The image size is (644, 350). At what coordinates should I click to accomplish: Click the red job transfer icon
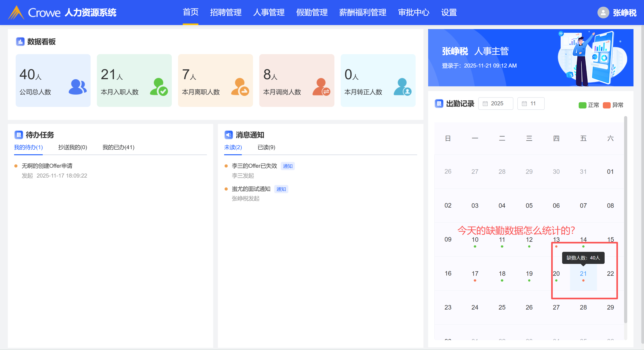pyautogui.click(x=321, y=87)
